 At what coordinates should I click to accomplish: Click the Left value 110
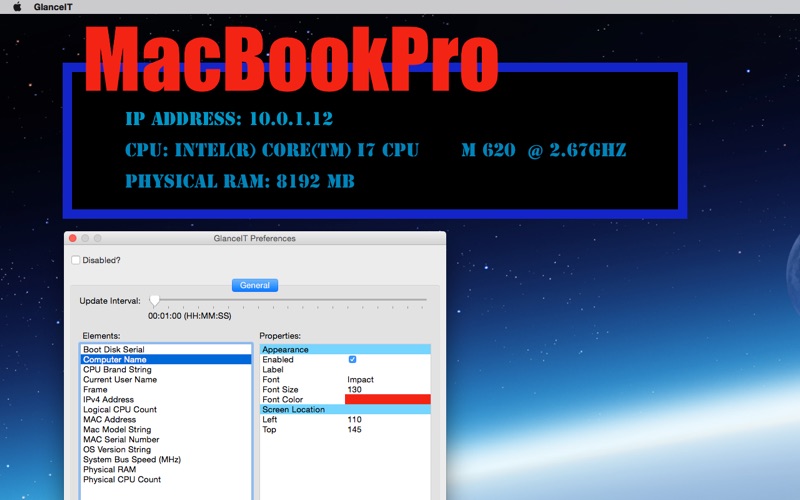(x=354, y=419)
